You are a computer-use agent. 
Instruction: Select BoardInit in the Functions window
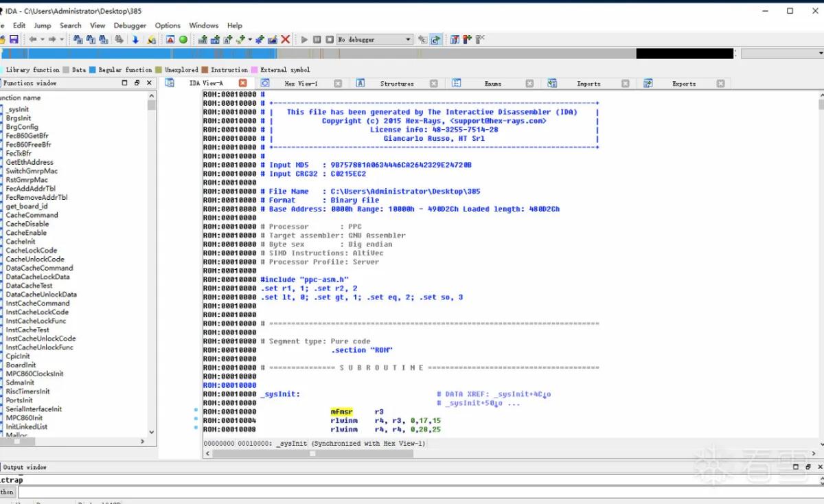tap(21, 365)
